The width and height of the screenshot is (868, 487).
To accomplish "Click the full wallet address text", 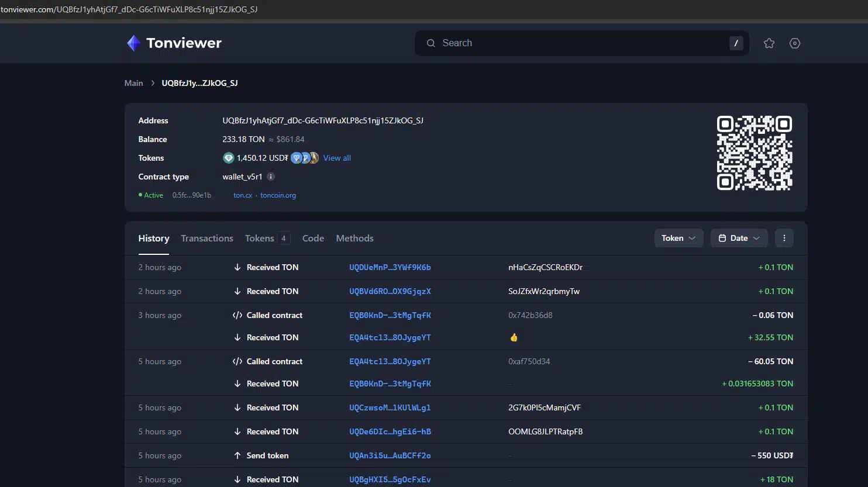I will 323,120.
